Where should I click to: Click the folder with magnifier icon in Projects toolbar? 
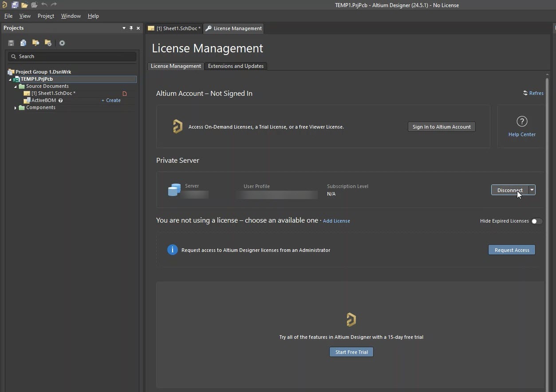35,43
